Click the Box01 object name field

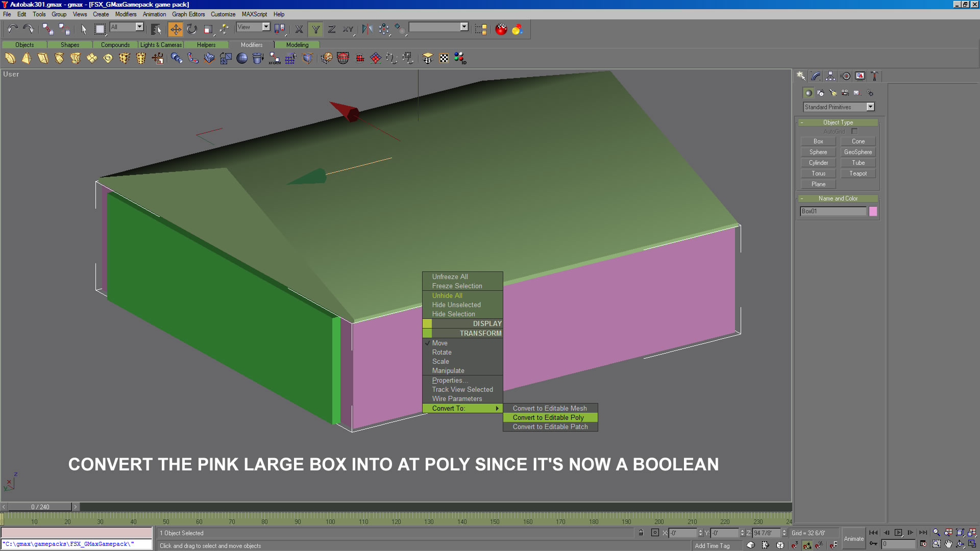(x=833, y=211)
